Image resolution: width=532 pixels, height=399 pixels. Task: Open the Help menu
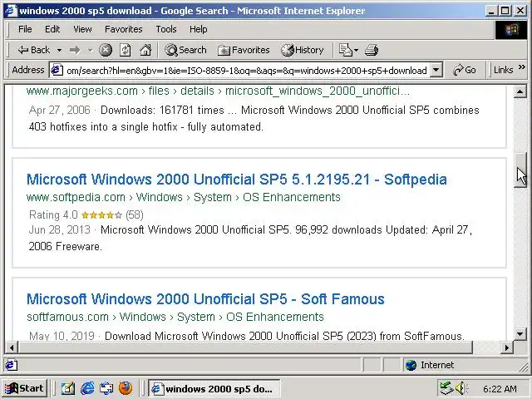pyautogui.click(x=198, y=29)
